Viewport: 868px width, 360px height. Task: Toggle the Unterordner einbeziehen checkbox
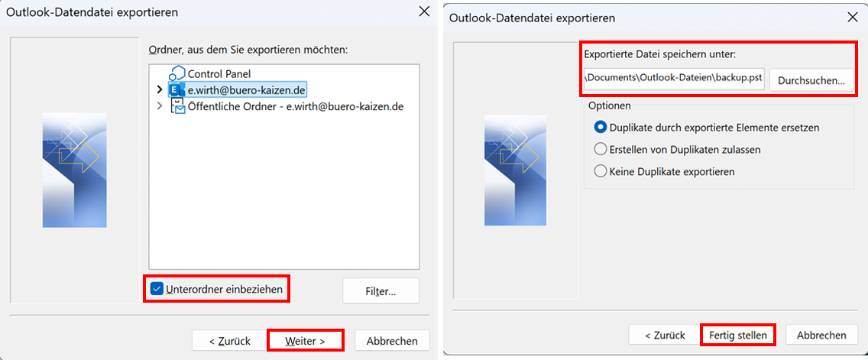click(x=157, y=289)
